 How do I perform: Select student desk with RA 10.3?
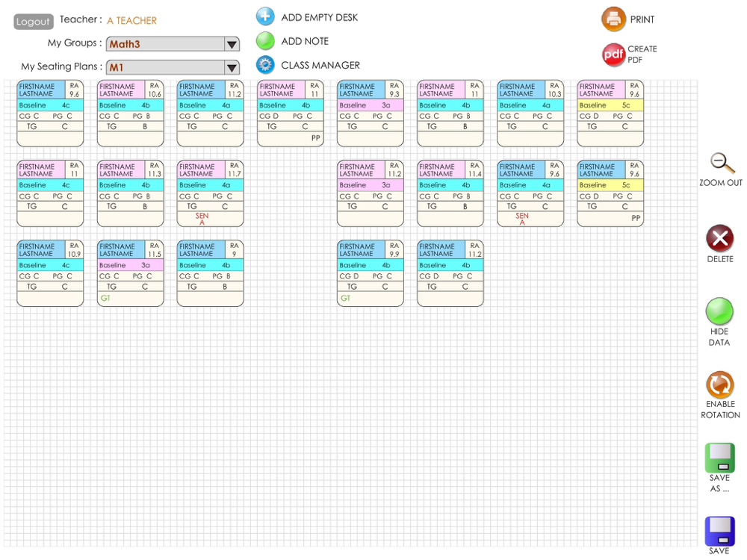(x=530, y=113)
